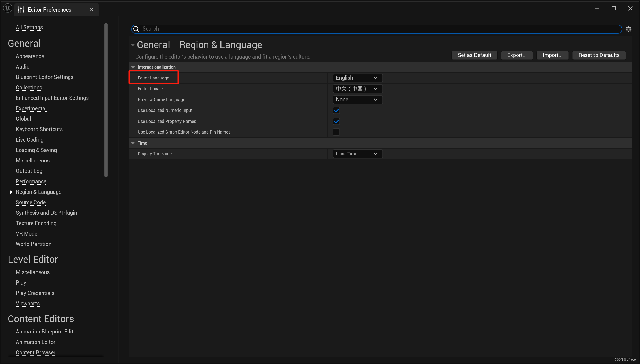Screen dimensions: 640x364
Task: Click the Unreal Engine logo icon
Action: coord(8,8)
